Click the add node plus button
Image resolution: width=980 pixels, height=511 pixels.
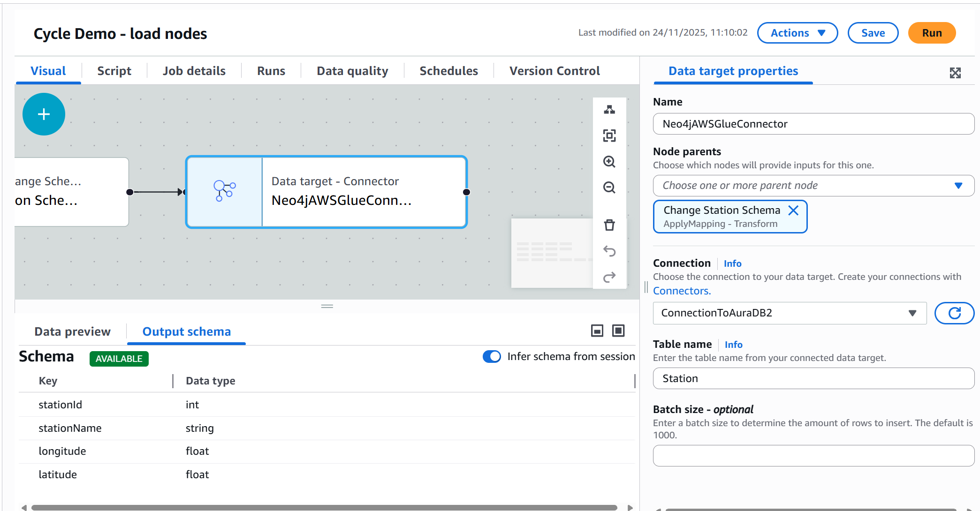44,114
